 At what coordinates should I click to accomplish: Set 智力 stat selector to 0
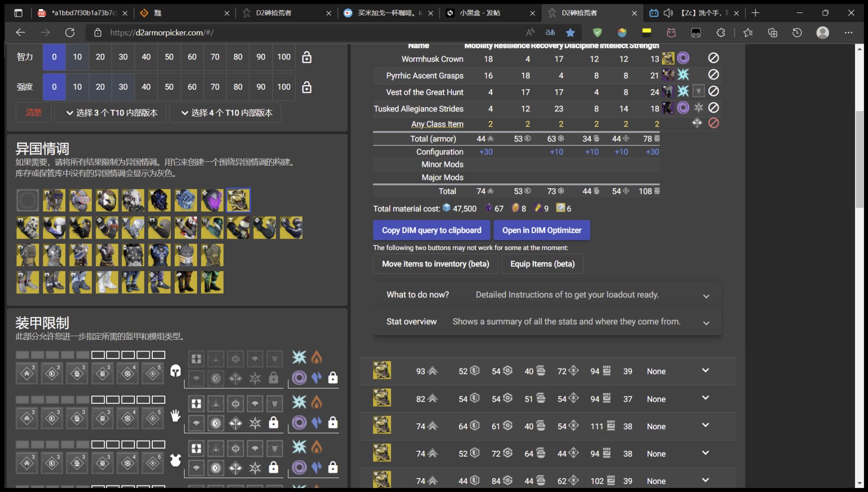pos(54,57)
